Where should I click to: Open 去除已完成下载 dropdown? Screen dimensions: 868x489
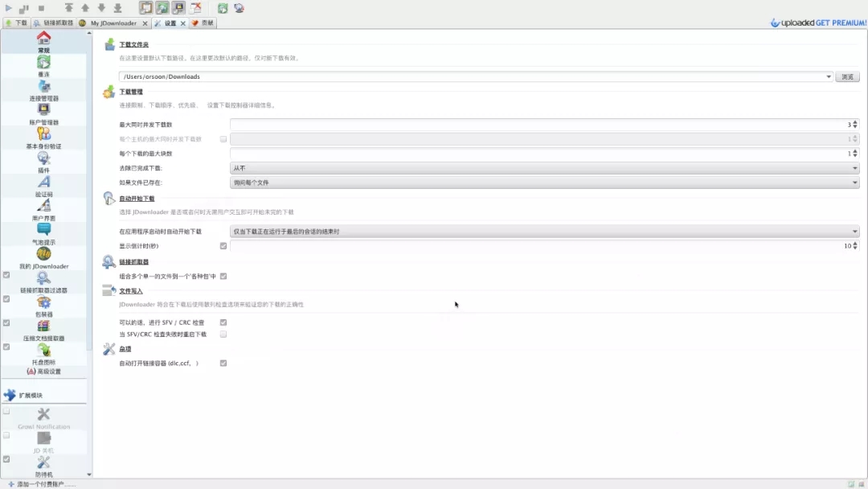(x=545, y=168)
